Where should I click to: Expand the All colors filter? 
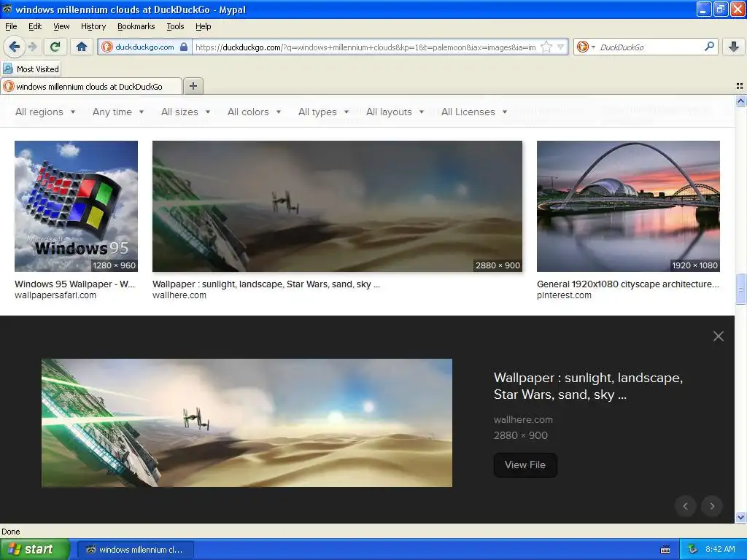coord(254,112)
